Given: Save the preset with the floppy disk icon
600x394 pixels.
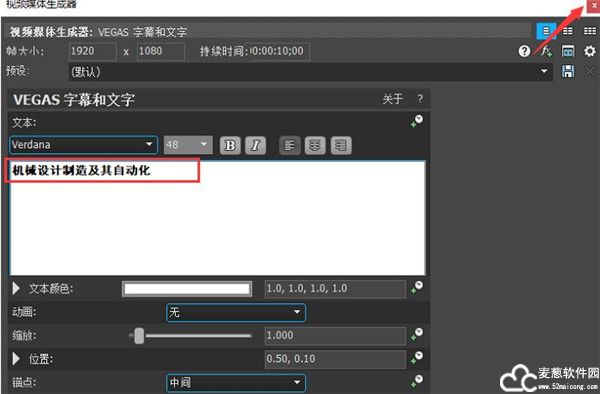Looking at the screenshot, I should pyautogui.click(x=568, y=71).
